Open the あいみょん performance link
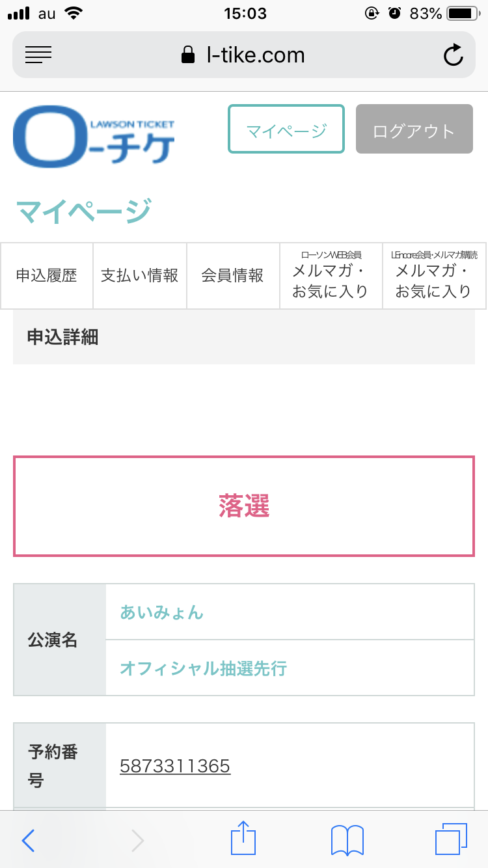The height and width of the screenshot is (868, 488). click(x=162, y=612)
